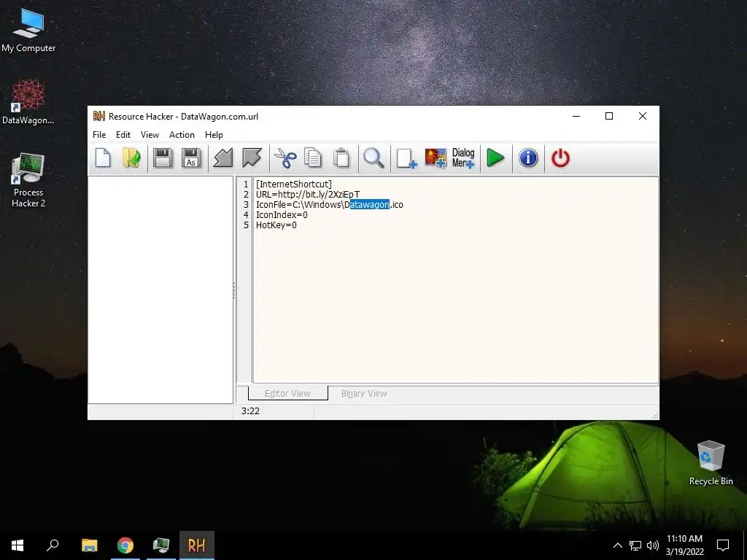Image resolution: width=747 pixels, height=560 pixels.
Task: Click the highlighted 'atawagon' text
Action: point(370,205)
